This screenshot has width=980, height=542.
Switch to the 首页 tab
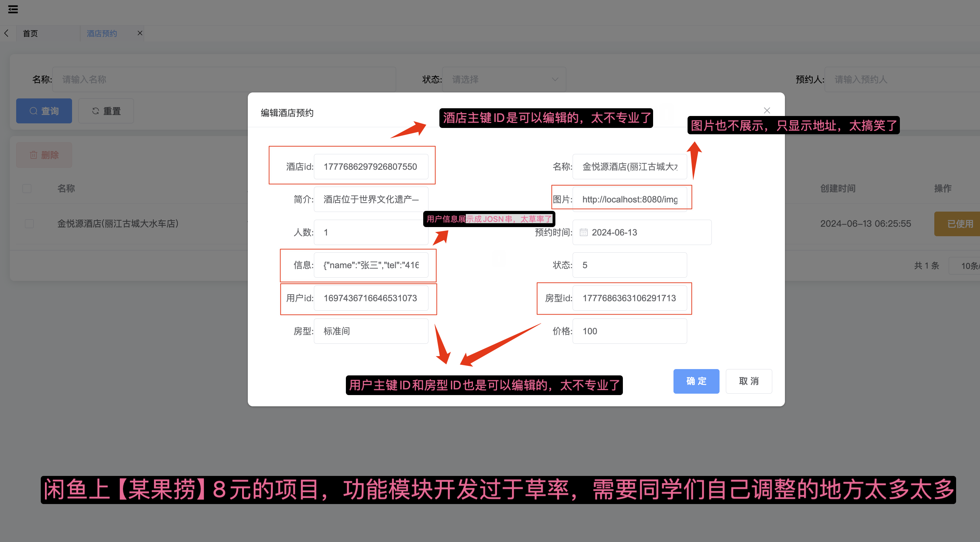pyautogui.click(x=31, y=33)
